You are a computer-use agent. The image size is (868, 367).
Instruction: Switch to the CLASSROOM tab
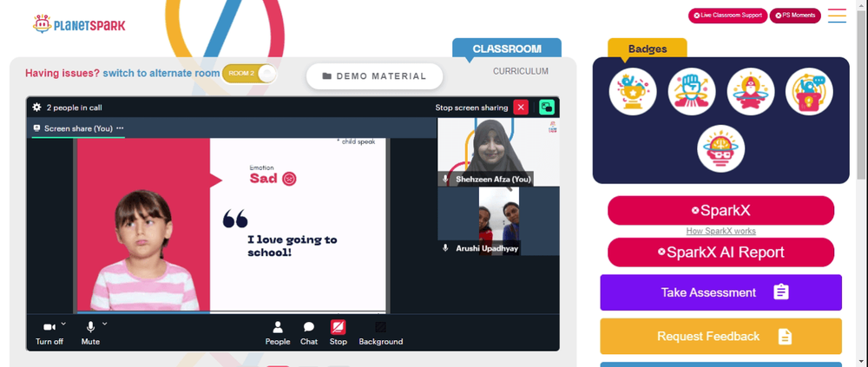click(x=507, y=49)
